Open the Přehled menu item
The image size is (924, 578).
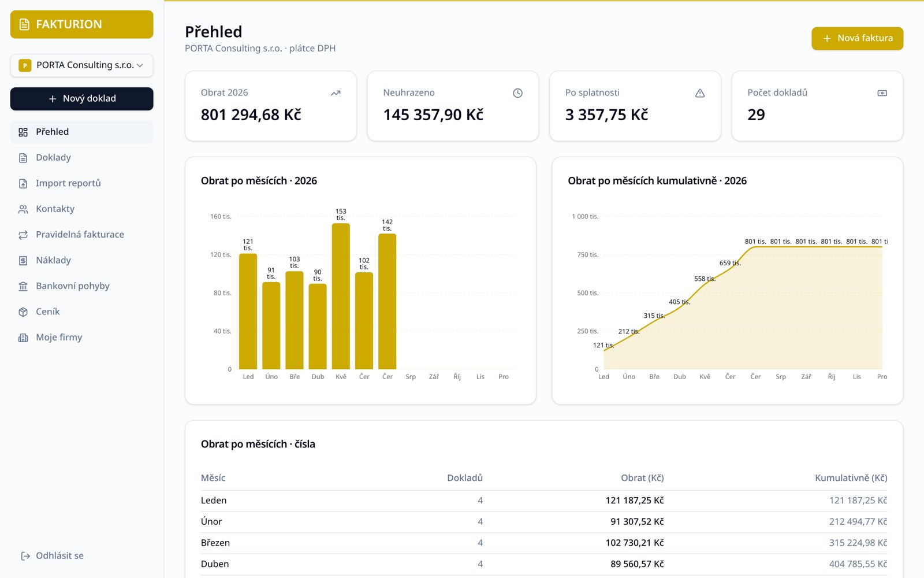tap(81, 132)
